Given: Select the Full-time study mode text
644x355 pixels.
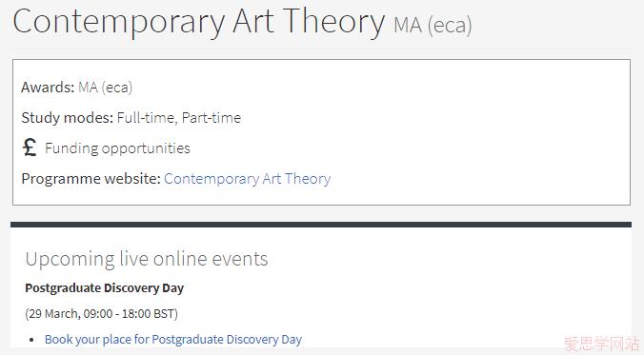Looking at the screenshot, I should [147, 118].
